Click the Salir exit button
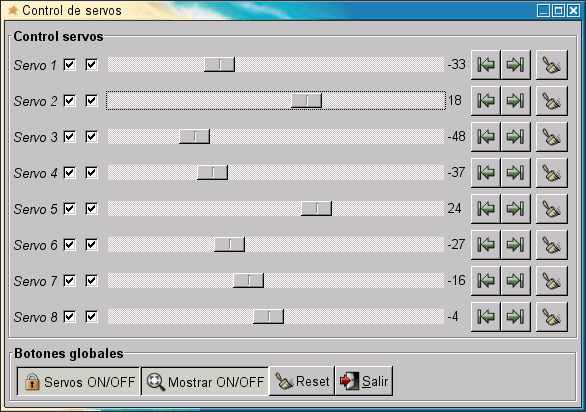Viewport: 586px width, 412px height. 364,381
